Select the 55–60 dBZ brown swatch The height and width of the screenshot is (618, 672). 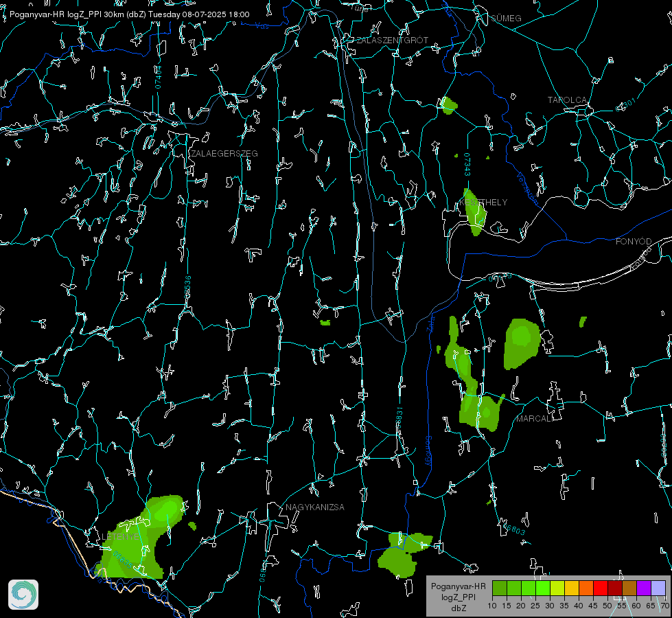(x=629, y=588)
